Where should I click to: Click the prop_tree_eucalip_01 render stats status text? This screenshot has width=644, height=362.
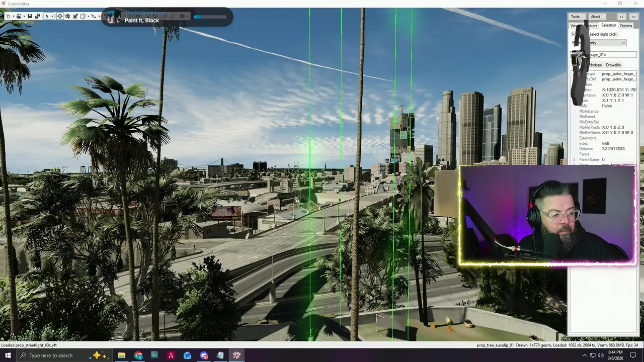point(557,345)
